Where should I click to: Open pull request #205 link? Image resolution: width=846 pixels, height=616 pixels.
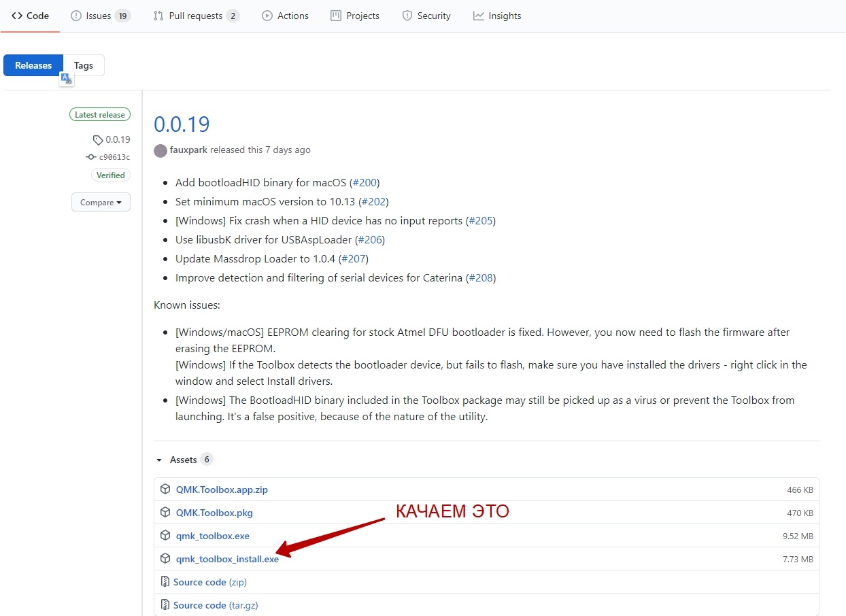pyautogui.click(x=481, y=221)
